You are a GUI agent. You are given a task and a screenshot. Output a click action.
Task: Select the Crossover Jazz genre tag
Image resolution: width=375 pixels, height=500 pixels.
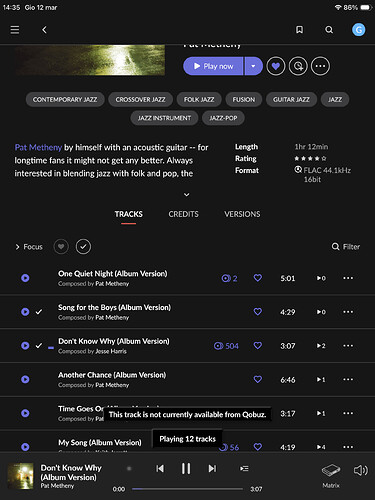pos(140,99)
